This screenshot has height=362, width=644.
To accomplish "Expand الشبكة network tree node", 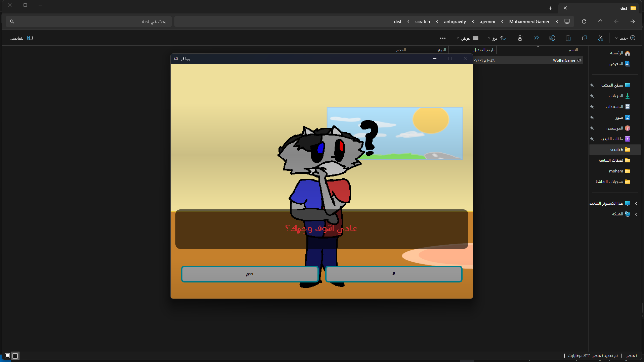I will click(x=636, y=214).
